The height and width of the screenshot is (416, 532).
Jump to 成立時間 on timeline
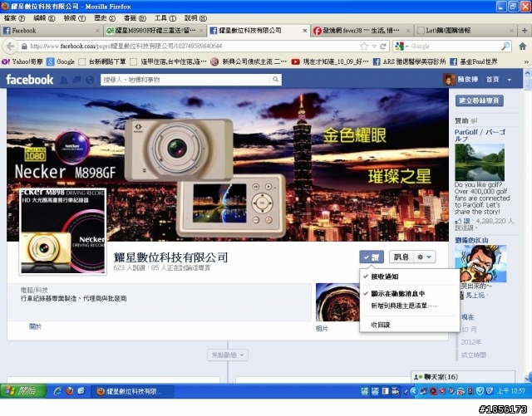473,355
